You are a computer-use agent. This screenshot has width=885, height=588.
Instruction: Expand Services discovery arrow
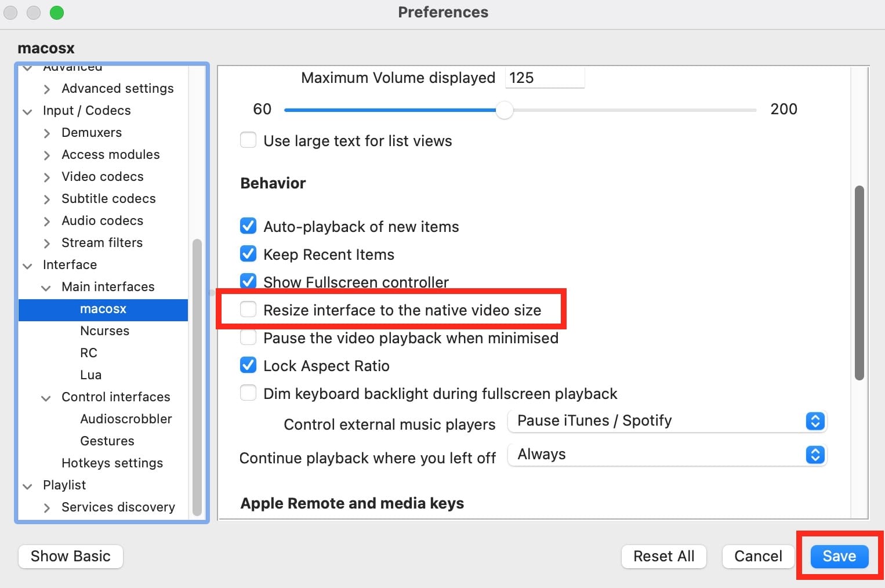coord(47,508)
